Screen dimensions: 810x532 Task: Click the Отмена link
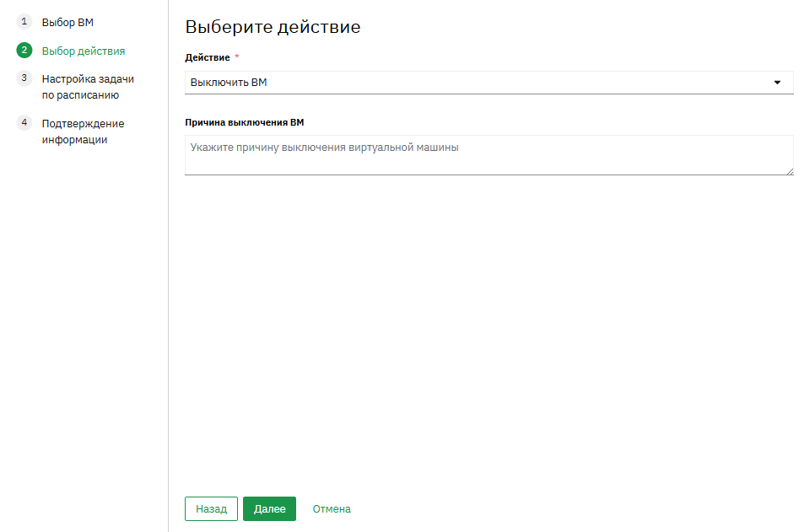(331, 508)
